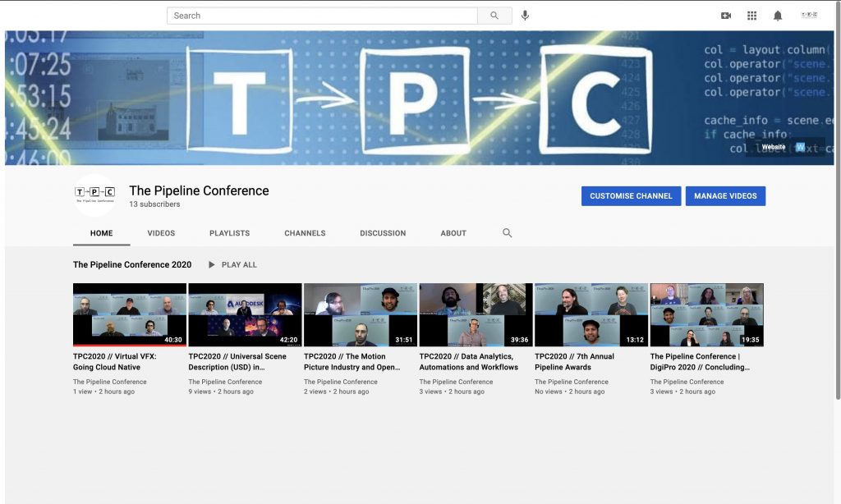
Task: Start a voice search with the microphone icon
Action: 524,15
